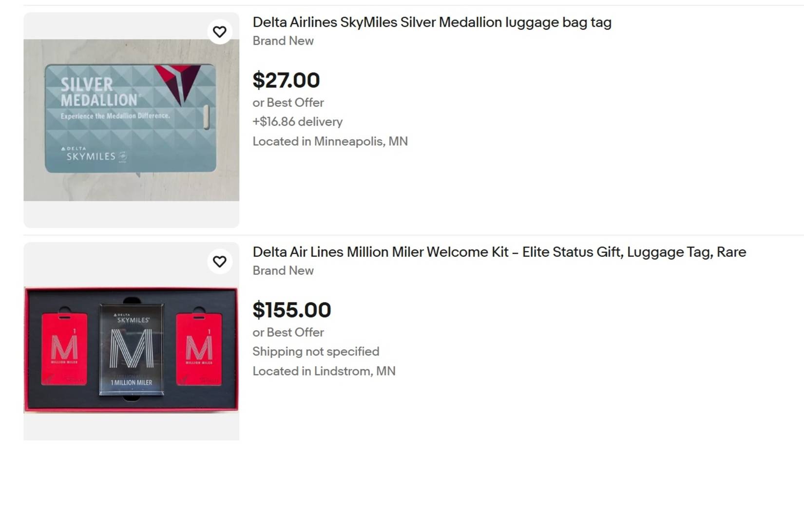The height and width of the screenshot is (532, 804).
Task: Select 'or Best Offer' under the $27.00 price
Action: point(288,103)
